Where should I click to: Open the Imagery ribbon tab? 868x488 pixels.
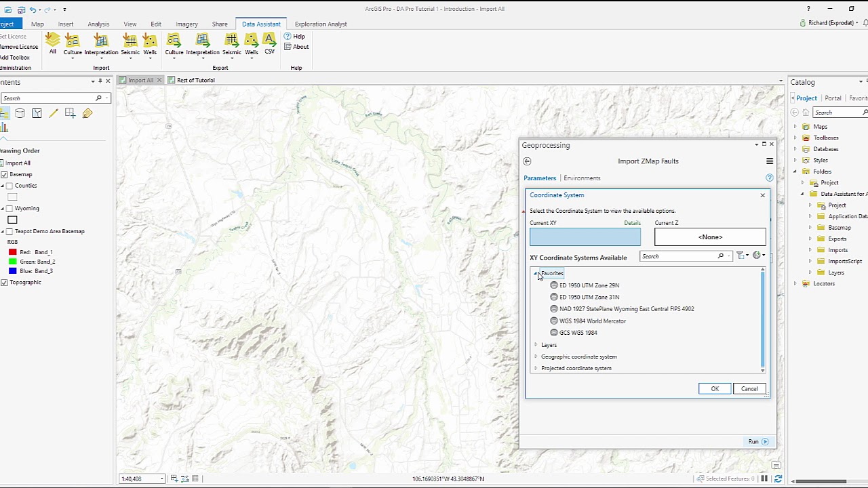186,24
